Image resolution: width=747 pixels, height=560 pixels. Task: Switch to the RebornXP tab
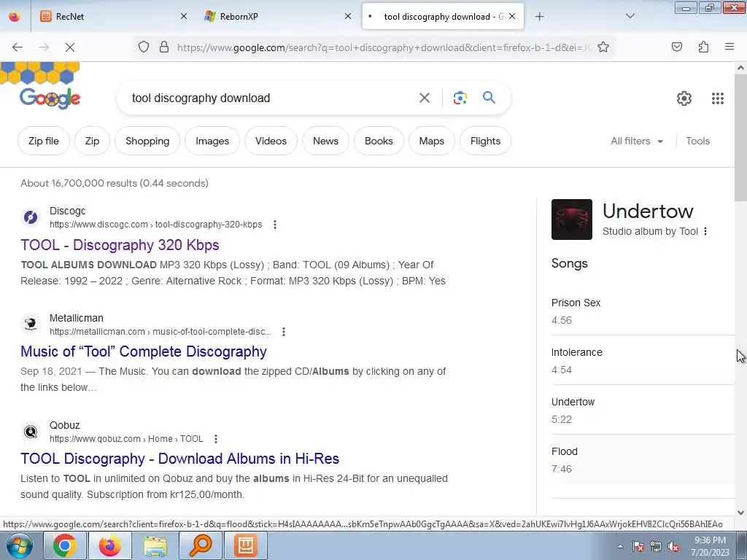pyautogui.click(x=278, y=16)
